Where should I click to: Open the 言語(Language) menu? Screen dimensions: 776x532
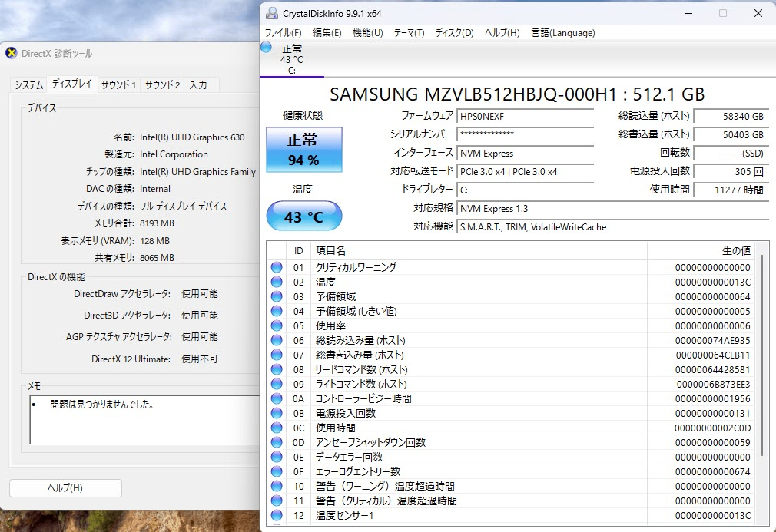(562, 33)
